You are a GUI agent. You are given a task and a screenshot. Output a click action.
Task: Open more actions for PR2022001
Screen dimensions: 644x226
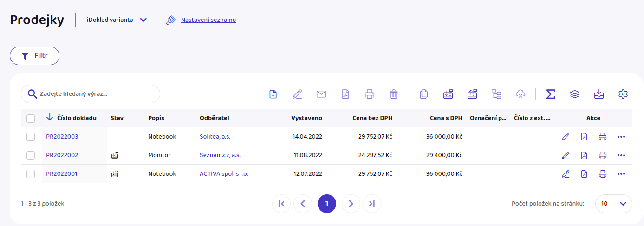tap(621, 174)
